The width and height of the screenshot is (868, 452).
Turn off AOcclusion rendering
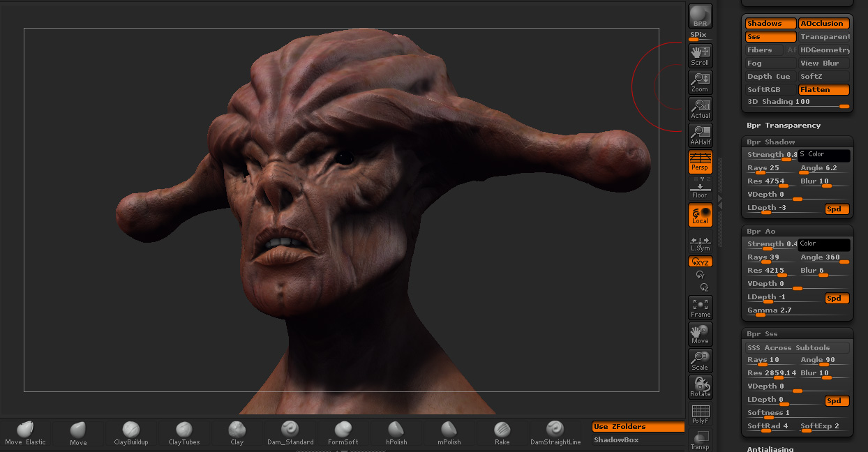point(824,24)
